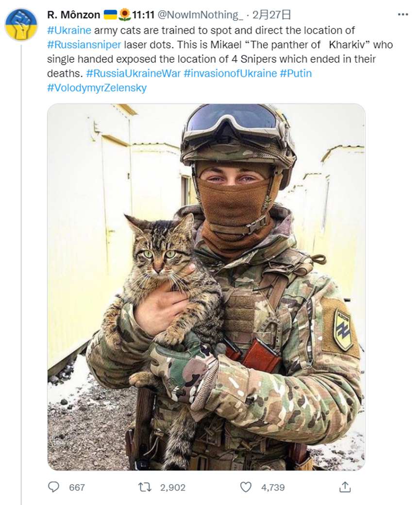Open the #invasionofUkraine hashtag
The image size is (420, 505).
click(231, 73)
